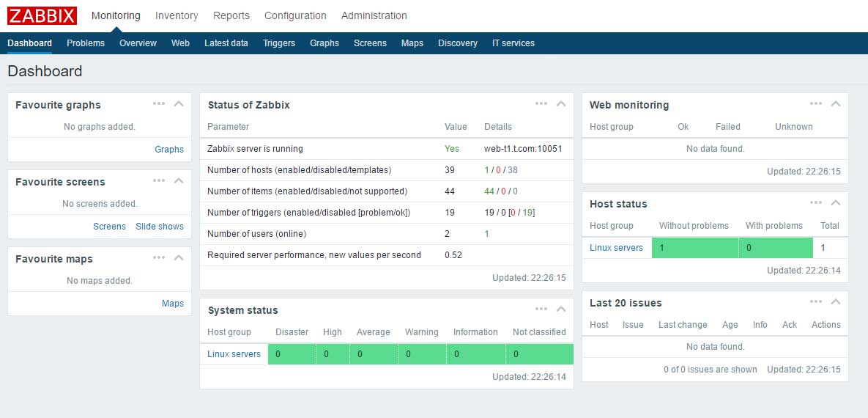Collapse the Last 20 issues widget
Screen dimensions: 868x418
point(835,302)
